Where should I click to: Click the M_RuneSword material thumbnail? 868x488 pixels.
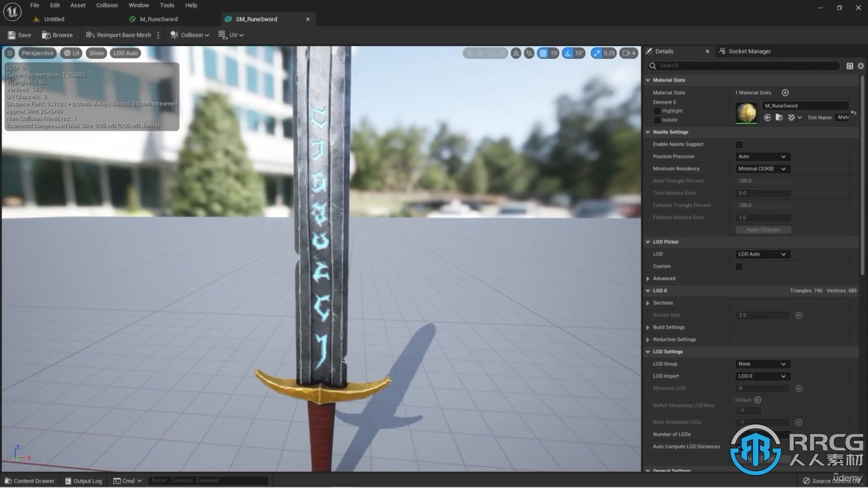click(x=747, y=113)
